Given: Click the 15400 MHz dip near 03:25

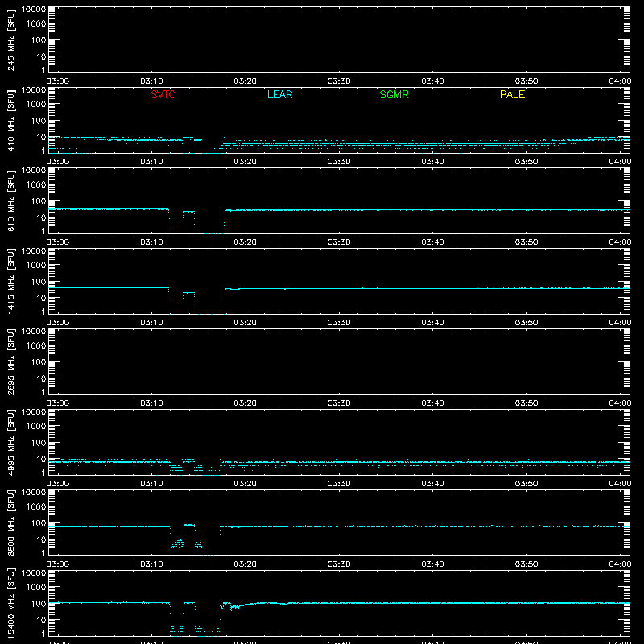Looking at the screenshot, I should click(x=285, y=605).
